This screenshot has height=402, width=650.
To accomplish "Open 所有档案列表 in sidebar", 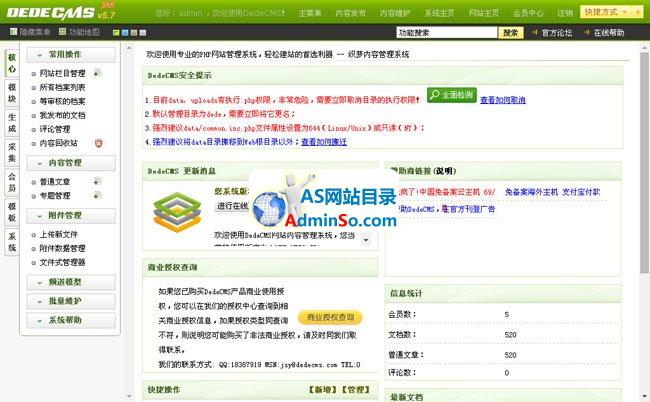I will point(62,87).
